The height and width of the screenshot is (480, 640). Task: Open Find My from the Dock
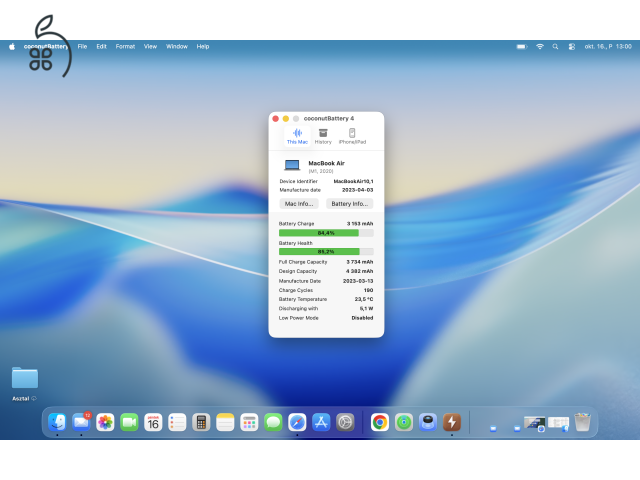(404, 422)
